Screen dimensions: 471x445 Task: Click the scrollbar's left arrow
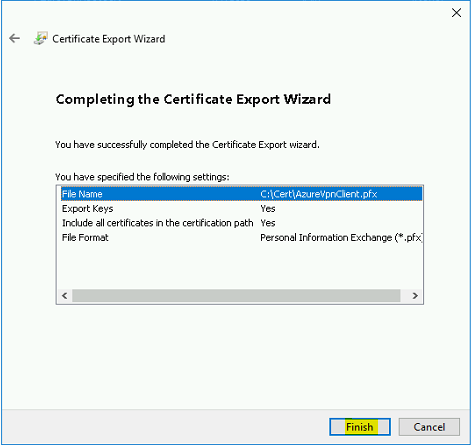pos(65,296)
